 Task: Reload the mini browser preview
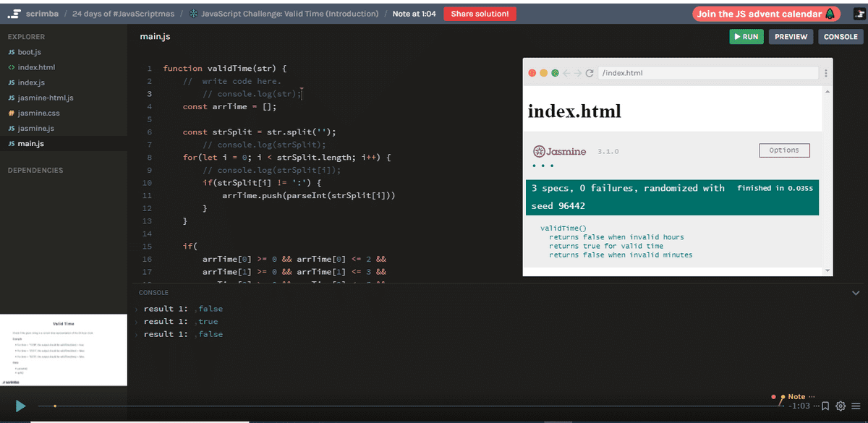click(x=590, y=73)
